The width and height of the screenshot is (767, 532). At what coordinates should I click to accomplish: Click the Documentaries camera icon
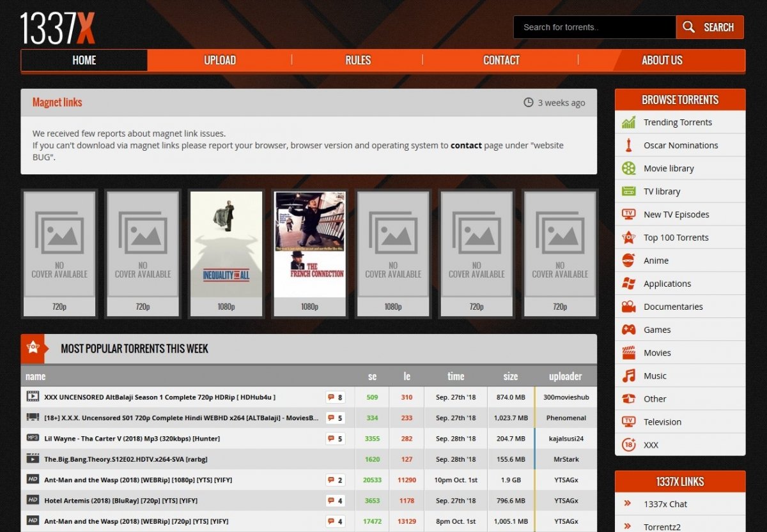[x=629, y=306]
